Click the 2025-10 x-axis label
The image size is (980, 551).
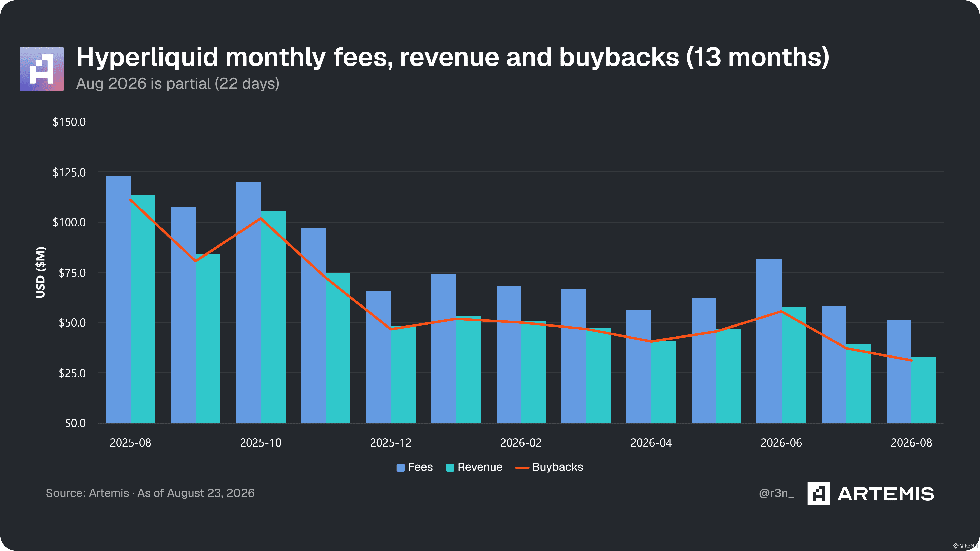pyautogui.click(x=261, y=443)
